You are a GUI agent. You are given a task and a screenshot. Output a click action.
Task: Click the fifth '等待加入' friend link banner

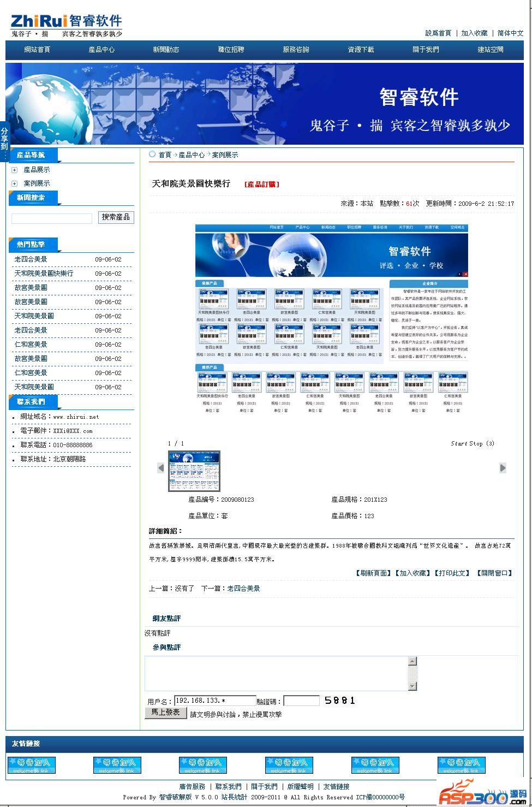pos(375,765)
